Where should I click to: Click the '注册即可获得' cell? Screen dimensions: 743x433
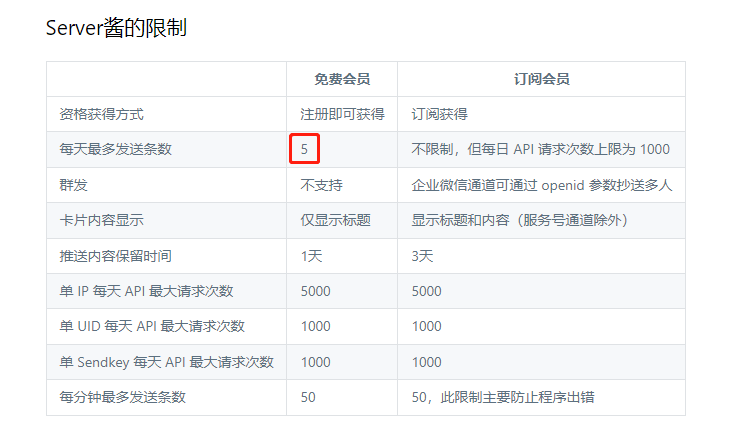(342, 114)
